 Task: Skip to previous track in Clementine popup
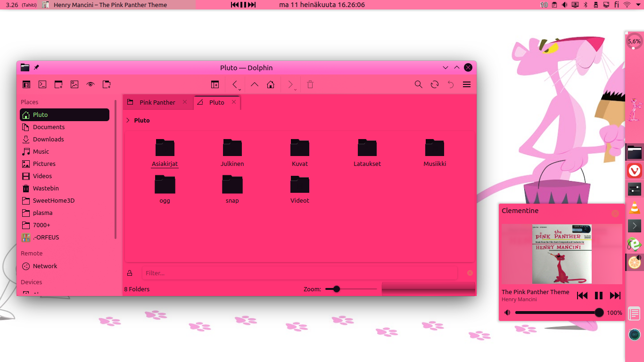pyautogui.click(x=582, y=296)
